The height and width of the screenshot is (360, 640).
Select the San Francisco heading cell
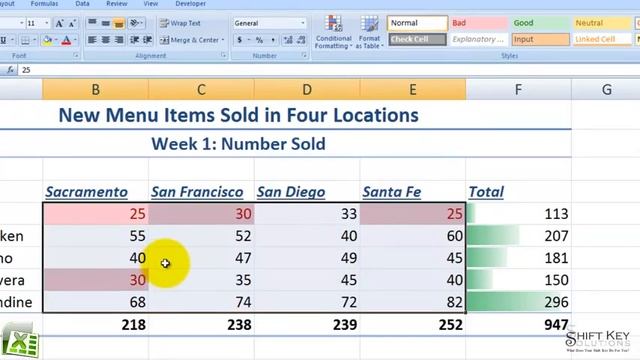201,191
